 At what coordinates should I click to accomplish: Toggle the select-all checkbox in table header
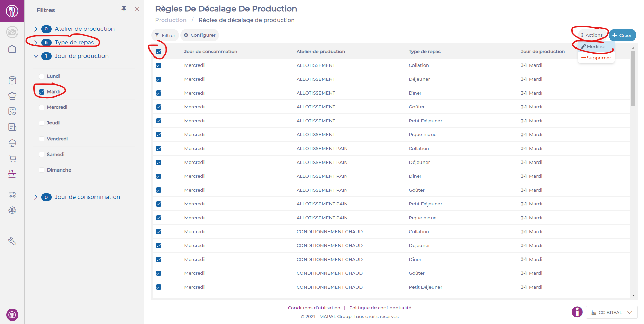pos(159,52)
